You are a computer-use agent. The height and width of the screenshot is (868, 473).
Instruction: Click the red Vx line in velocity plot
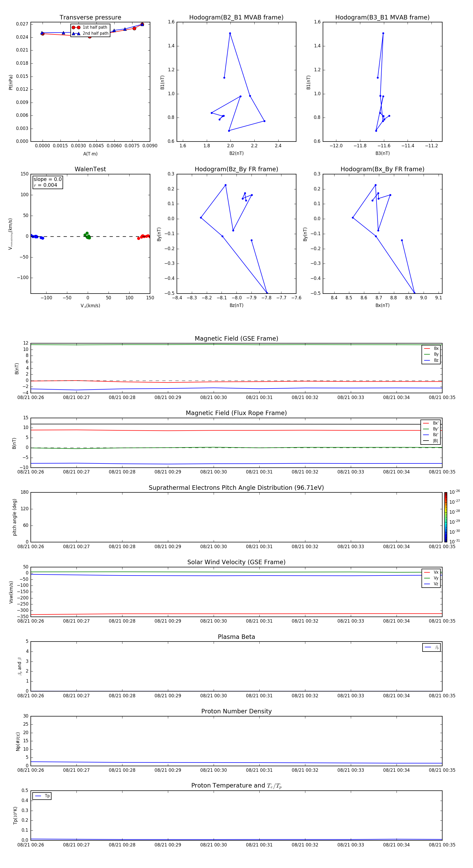(x=236, y=614)
